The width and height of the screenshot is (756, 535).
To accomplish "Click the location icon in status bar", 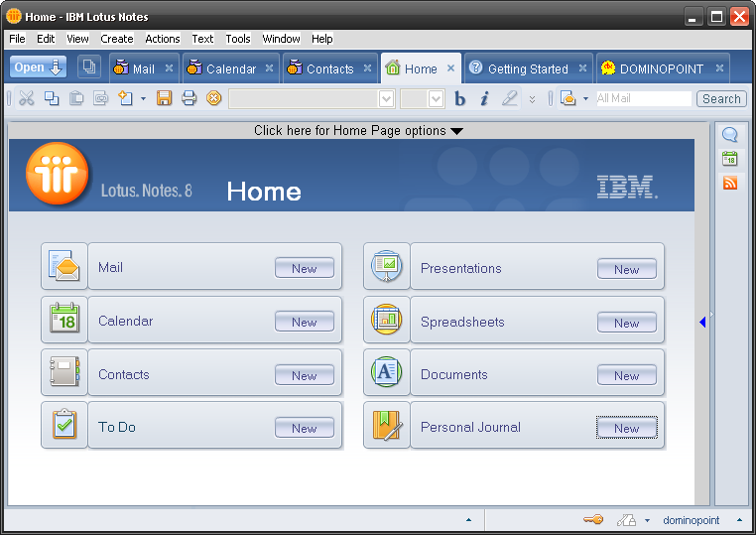I will click(626, 520).
